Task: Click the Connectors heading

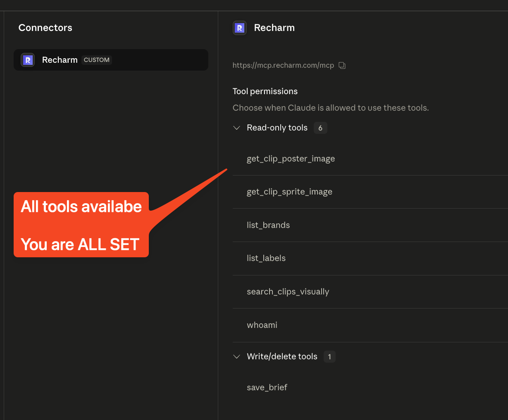Action: click(x=45, y=28)
